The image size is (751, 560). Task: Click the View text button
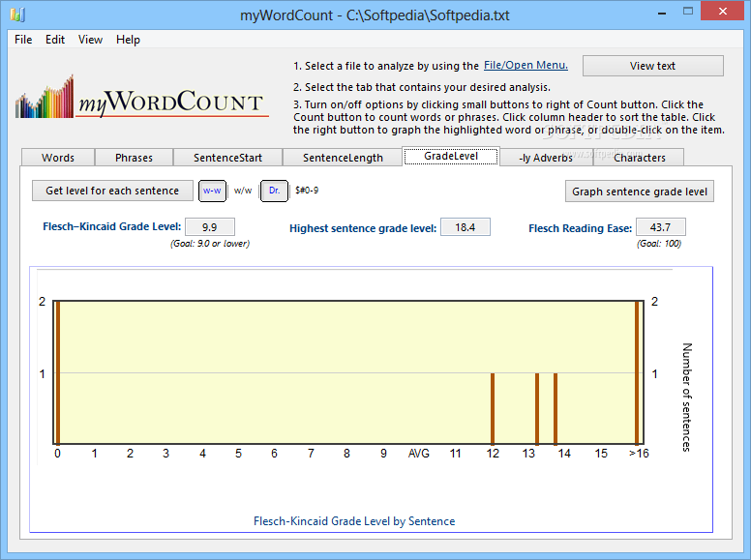653,66
